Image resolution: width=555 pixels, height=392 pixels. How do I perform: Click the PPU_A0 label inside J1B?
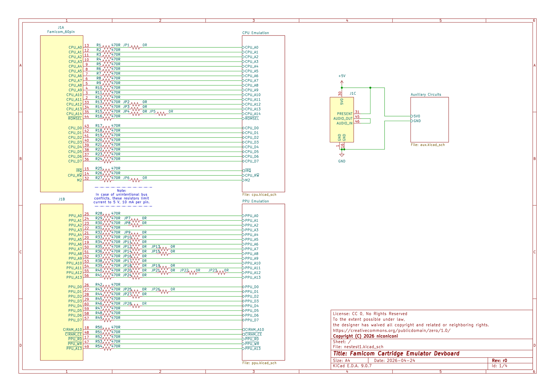pyautogui.click(x=75, y=216)
